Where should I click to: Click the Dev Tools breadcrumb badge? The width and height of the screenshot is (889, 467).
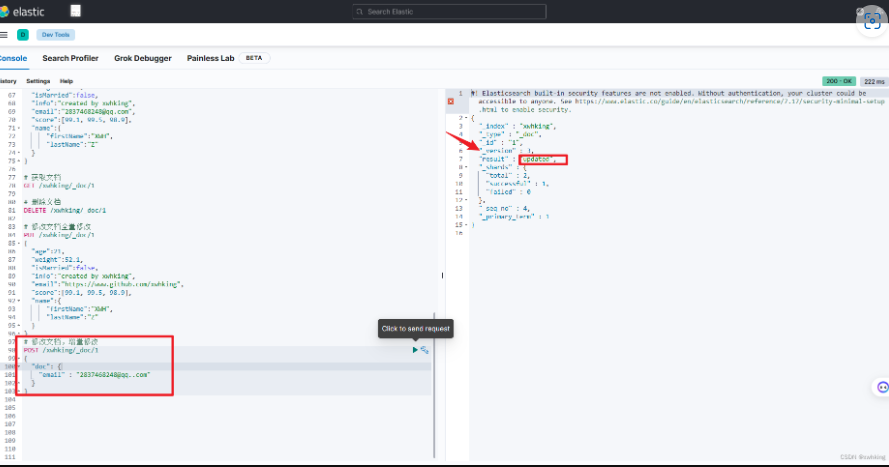pos(56,34)
